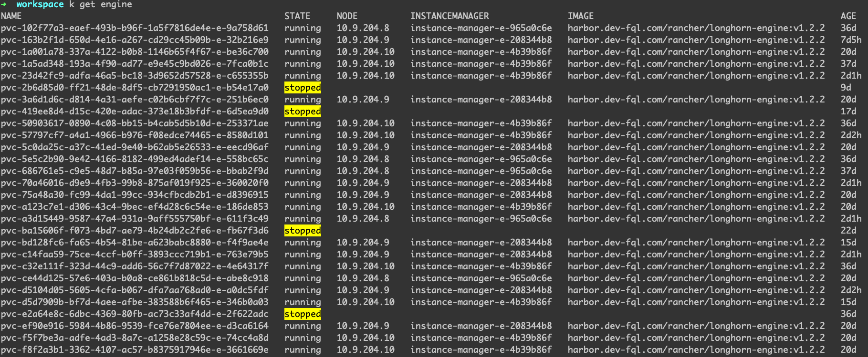Click the instance manager for pvc-686761e5
The height and width of the screenshot is (357, 868).
point(481,171)
